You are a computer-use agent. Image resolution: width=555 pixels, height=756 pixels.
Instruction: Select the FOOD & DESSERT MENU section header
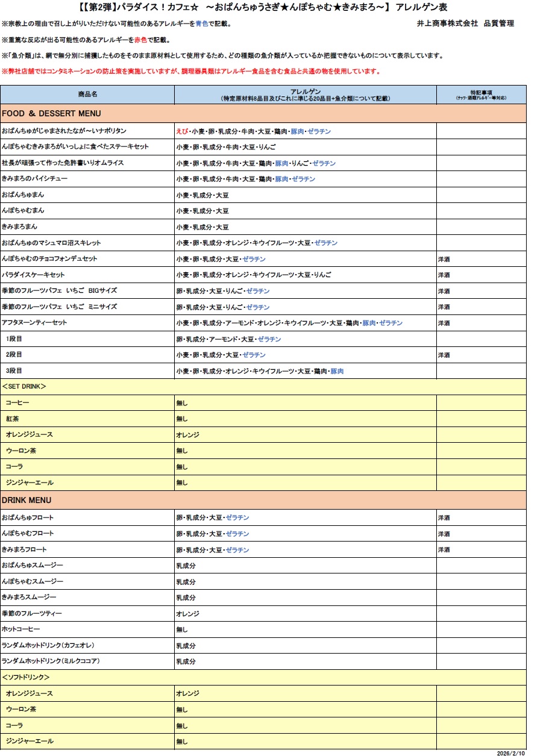tap(52, 113)
